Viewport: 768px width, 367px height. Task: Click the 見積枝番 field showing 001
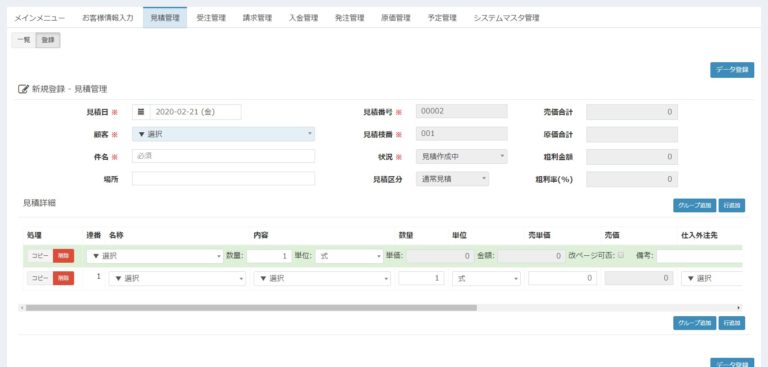pos(461,134)
